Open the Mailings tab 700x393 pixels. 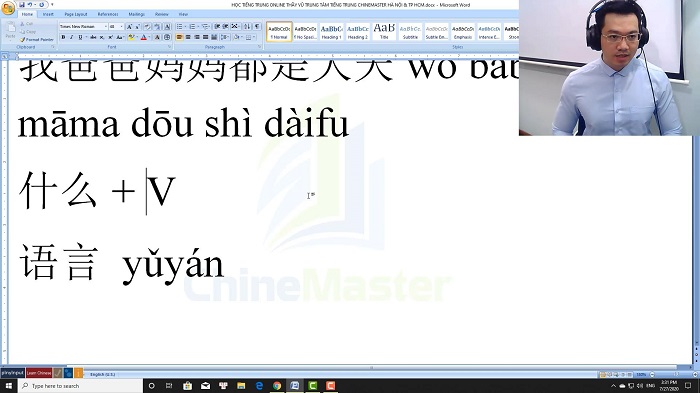[137, 14]
